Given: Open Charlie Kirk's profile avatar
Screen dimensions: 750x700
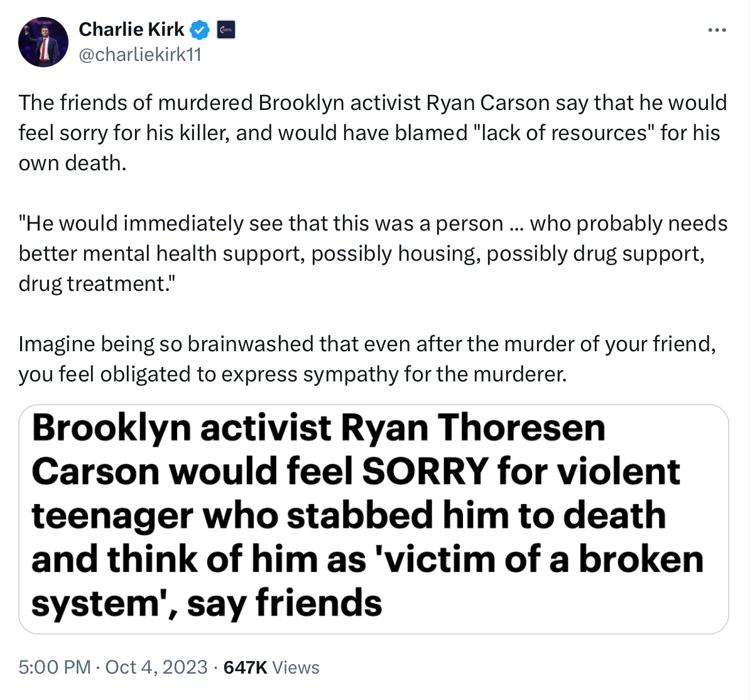Looking at the screenshot, I should coord(43,42).
